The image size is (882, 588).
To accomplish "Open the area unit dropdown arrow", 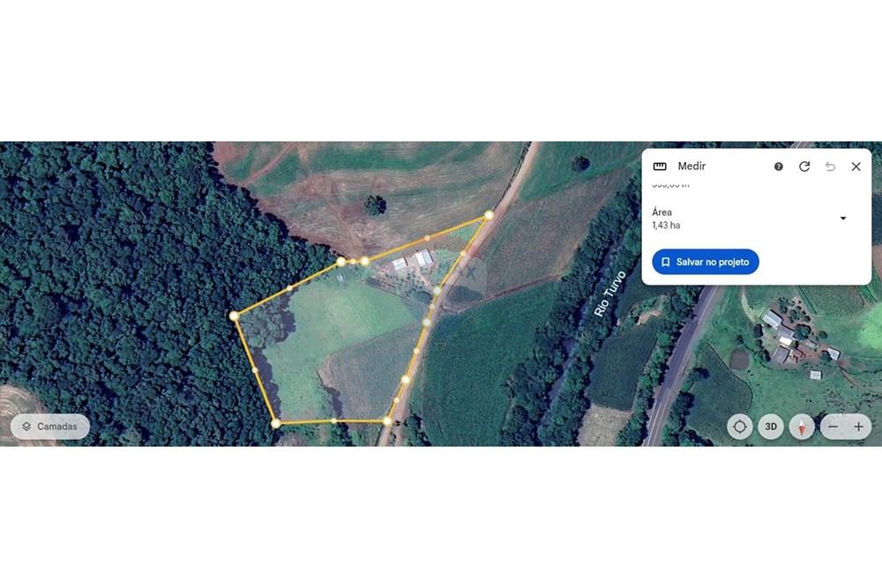I will pyautogui.click(x=843, y=218).
